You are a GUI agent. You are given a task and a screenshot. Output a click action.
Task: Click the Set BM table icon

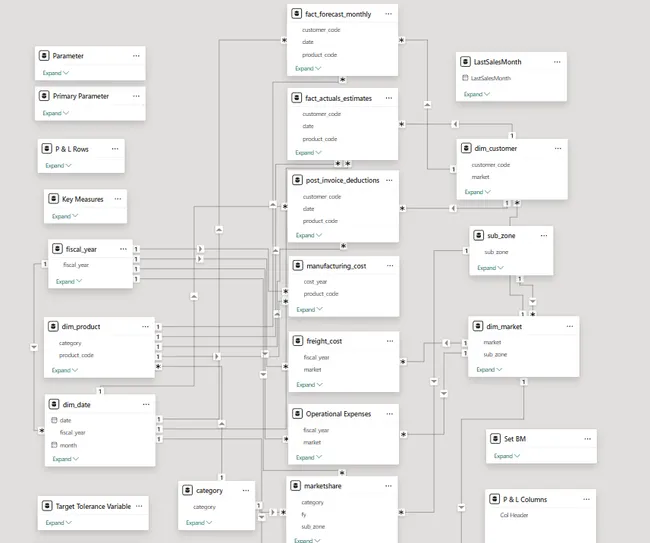pyautogui.click(x=495, y=438)
